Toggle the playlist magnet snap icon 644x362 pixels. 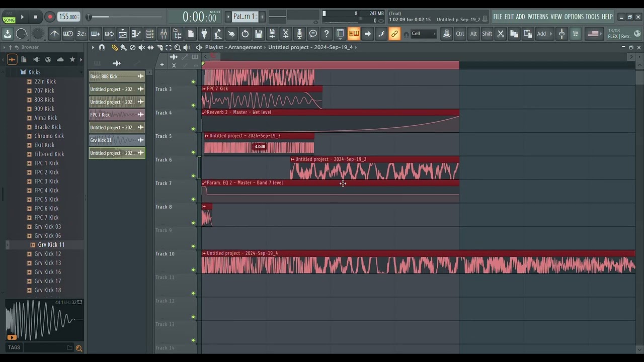tap(102, 47)
